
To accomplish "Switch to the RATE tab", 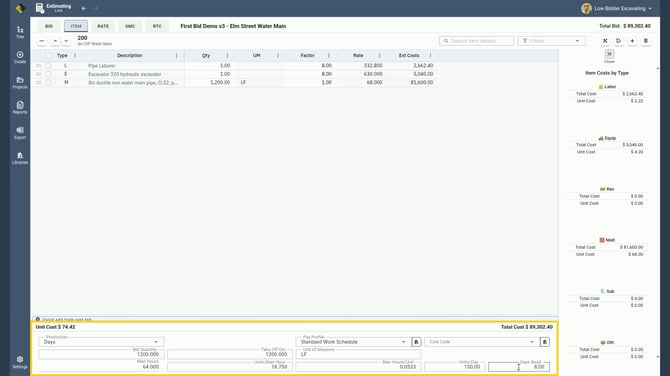I will coord(103,26).
